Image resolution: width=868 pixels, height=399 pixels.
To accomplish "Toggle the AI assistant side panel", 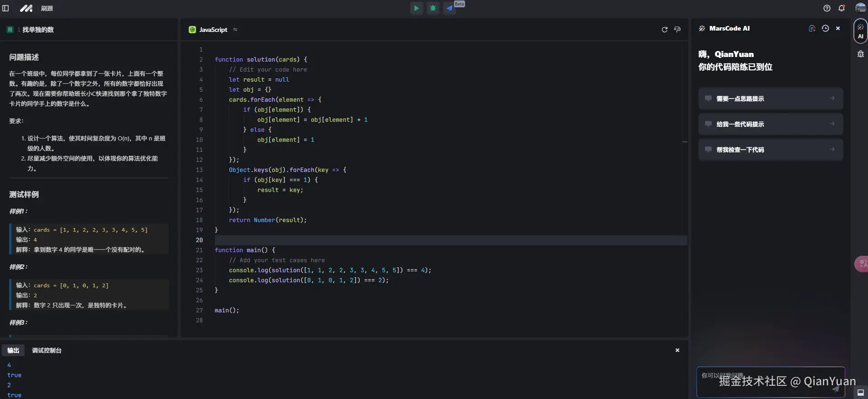I will (x=860, y=31).
